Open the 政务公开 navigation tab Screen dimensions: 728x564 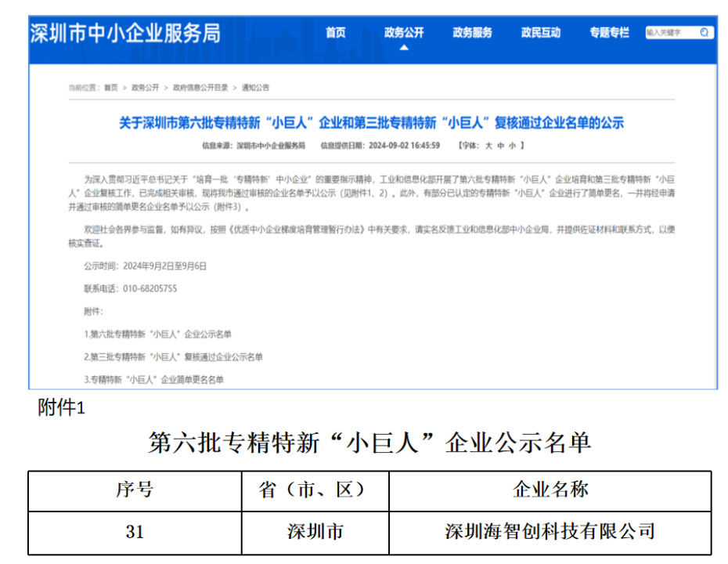[404, 33]
